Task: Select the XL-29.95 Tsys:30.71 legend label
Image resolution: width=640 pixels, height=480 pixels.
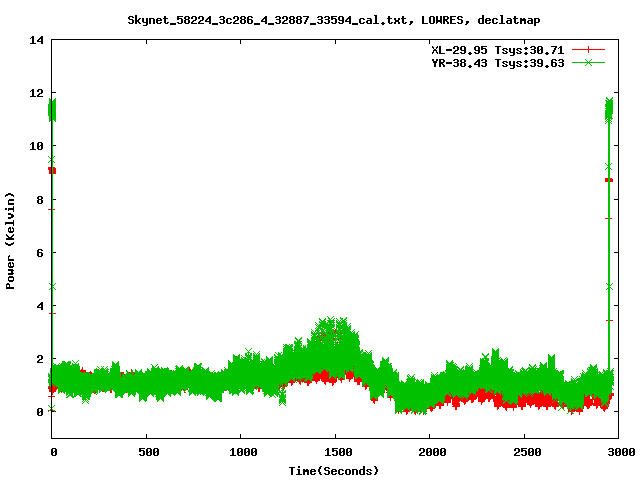Action: pos(498,50)
